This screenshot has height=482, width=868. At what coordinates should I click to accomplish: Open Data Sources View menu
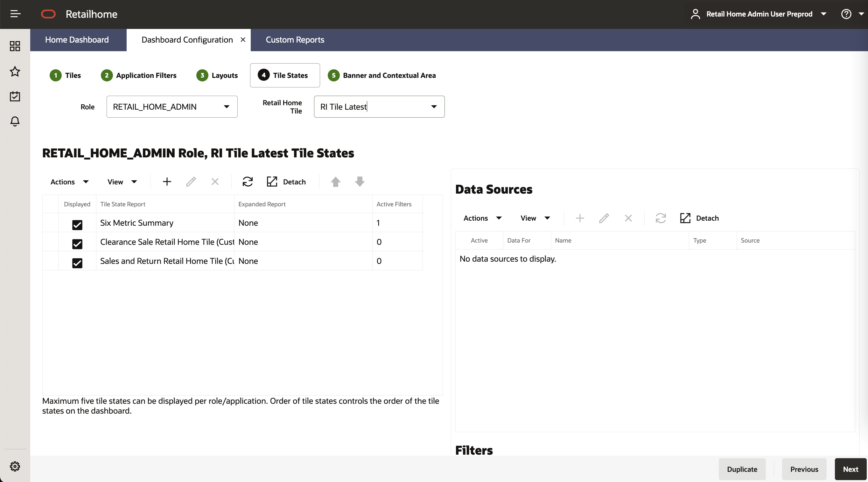tap(535, 218)
